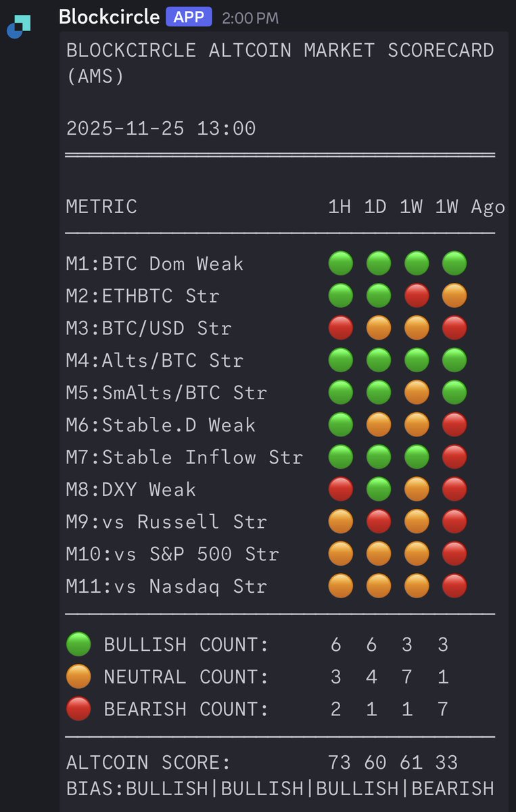Click the M3:BTC/USD Str label
Screen dimensions: 516x812
[x=149, y=328]
